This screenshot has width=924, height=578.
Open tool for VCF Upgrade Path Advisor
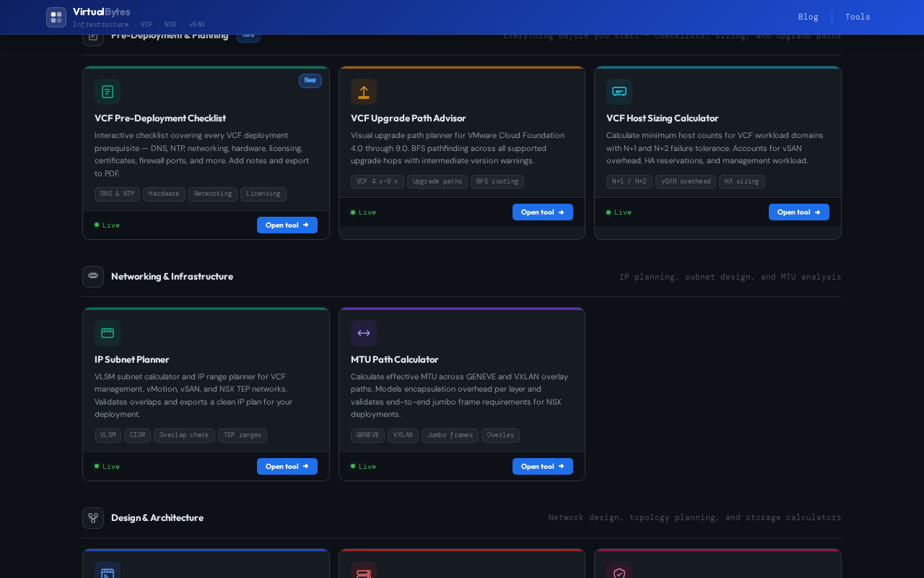543,212
